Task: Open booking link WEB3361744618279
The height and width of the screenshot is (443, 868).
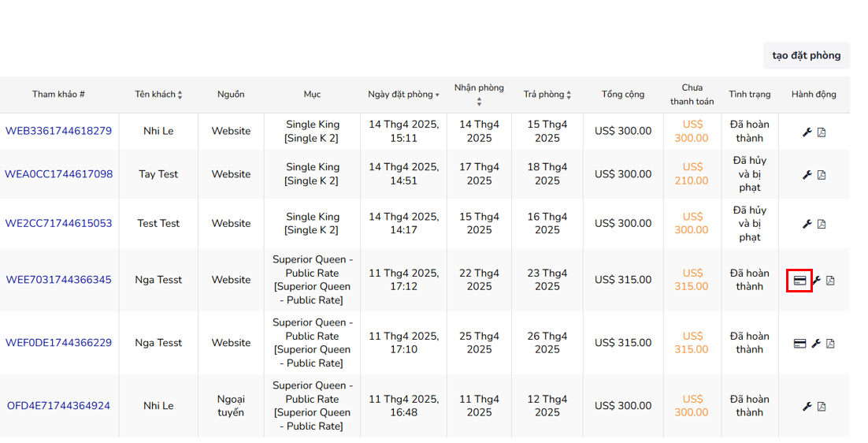Action: tap(58, 131)
